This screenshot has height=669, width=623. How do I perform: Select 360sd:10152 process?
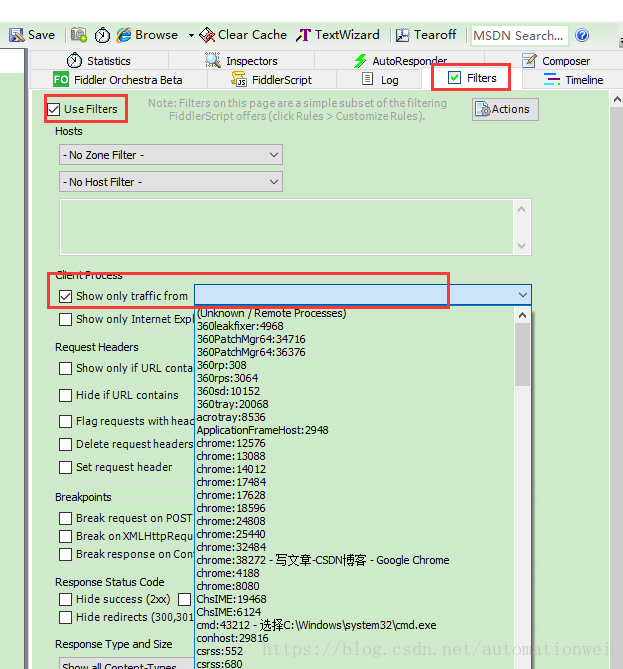355,391
